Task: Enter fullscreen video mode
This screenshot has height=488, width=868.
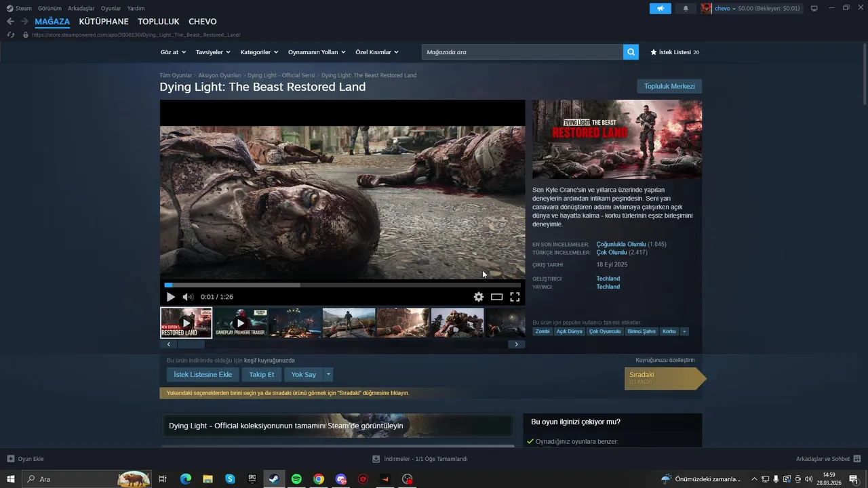Action: (515, 297)
